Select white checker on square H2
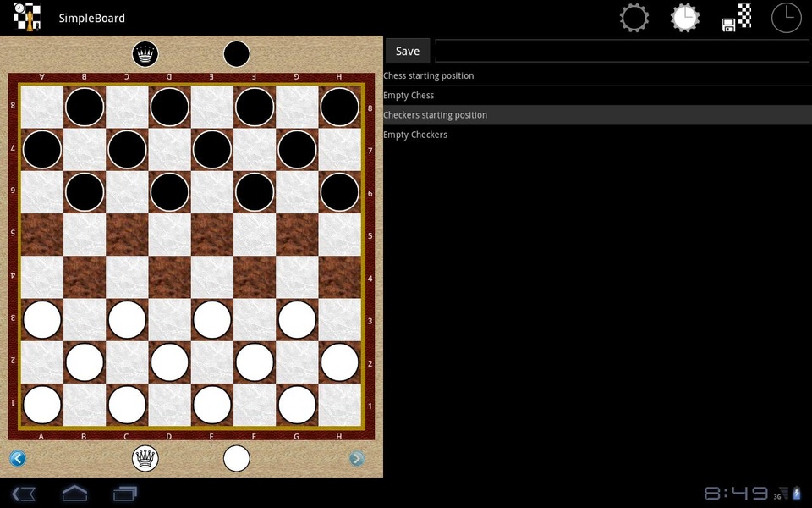 (339, 362)
